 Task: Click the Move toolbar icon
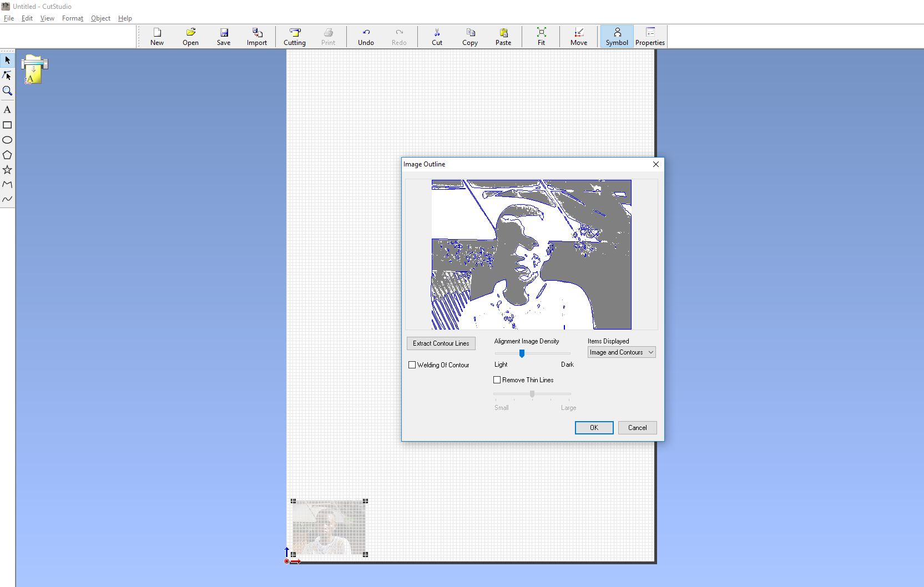pyautogui.click(x=579, y=37)
